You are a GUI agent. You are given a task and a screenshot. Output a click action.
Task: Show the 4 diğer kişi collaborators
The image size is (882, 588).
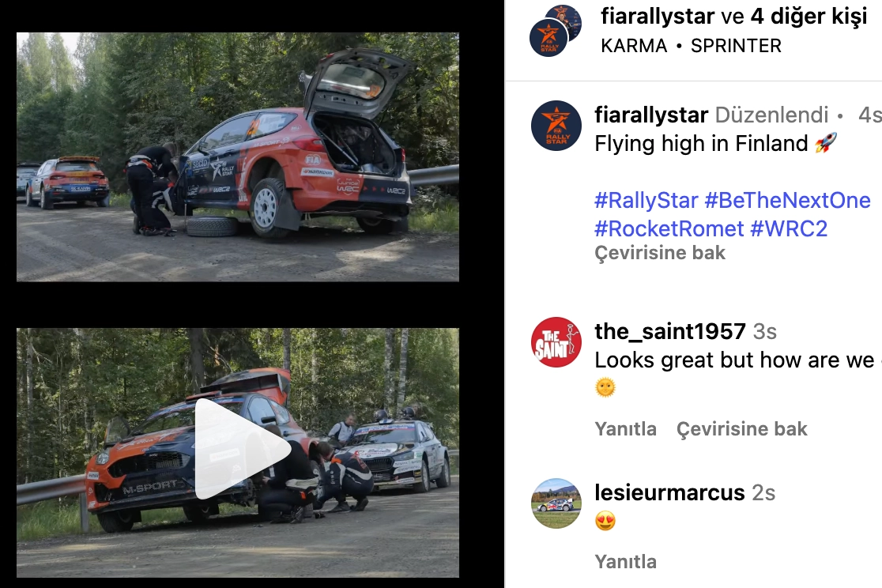808,16
